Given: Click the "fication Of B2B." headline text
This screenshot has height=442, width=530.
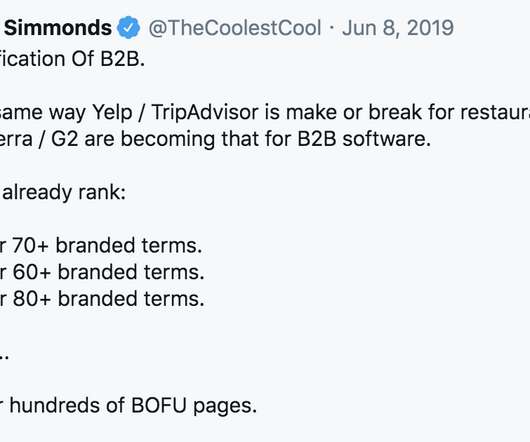Looking at the screenshot, I should coord(72,59).
